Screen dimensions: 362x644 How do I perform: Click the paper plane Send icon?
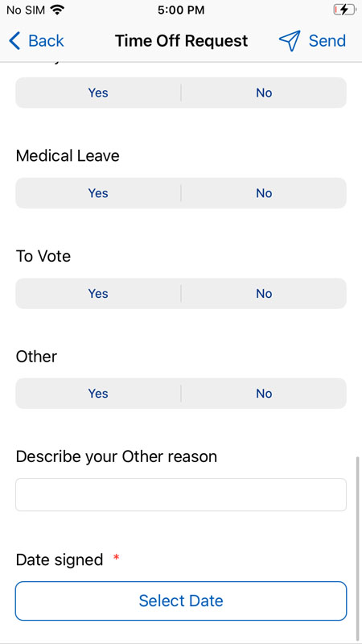[x=290, y=41]
